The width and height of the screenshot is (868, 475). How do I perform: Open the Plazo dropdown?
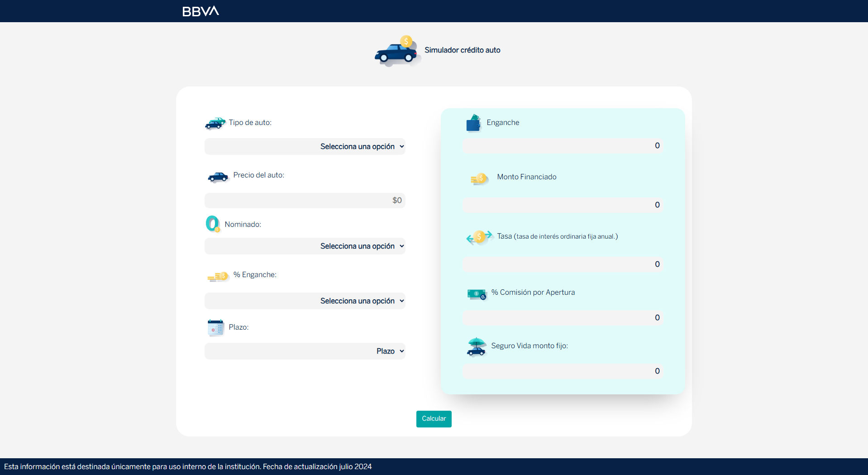[x=305, y=351]
